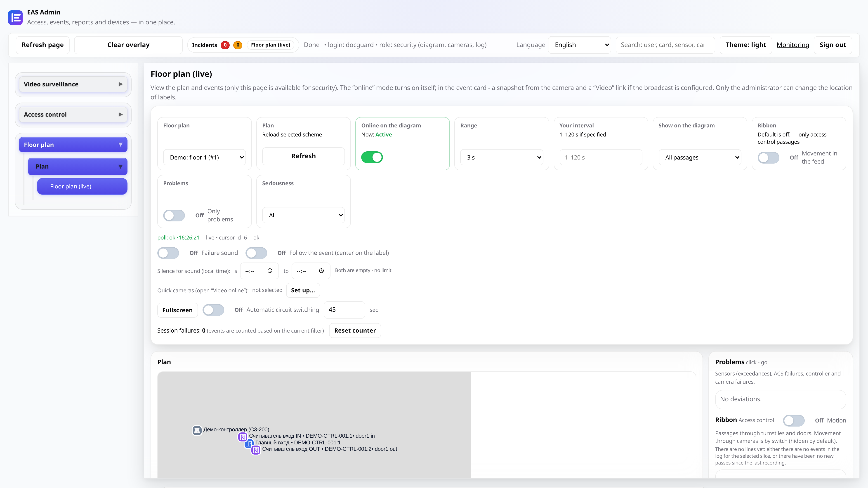
Task: Click the automatic switching seconds field
Action: pyautogui.click(x=344, y=310)
